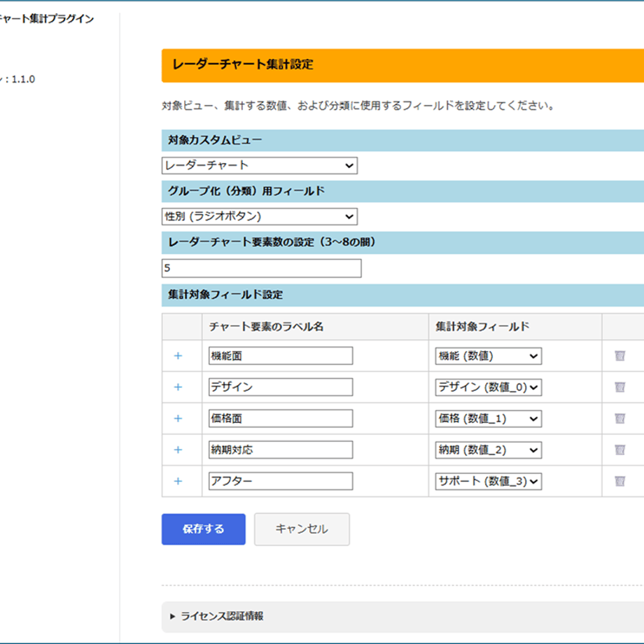The width and height of the screenshot is (644, 644).
Task: Add a row after 機能面 with plus icon
Action: click(x=178, y=356)
